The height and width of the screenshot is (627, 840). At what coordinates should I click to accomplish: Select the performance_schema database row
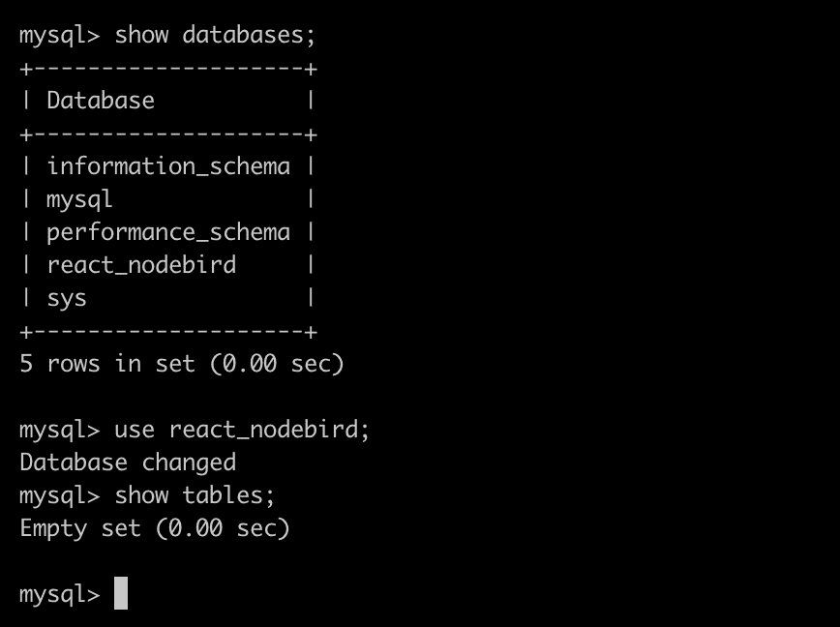click(x=168, y=232)
